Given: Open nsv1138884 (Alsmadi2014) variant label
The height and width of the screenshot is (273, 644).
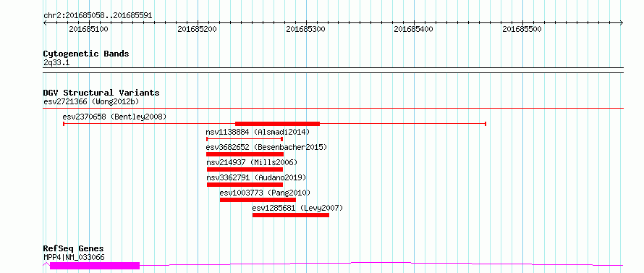Looking at the screenshot, I should click(258, 133).
